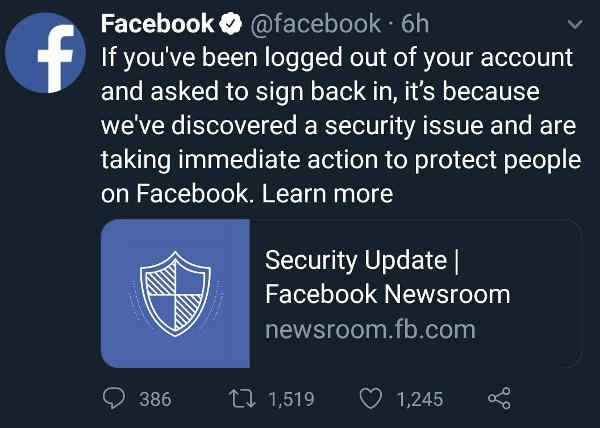View the 386 replies count
600x428 pixels.
pos(155,399)
